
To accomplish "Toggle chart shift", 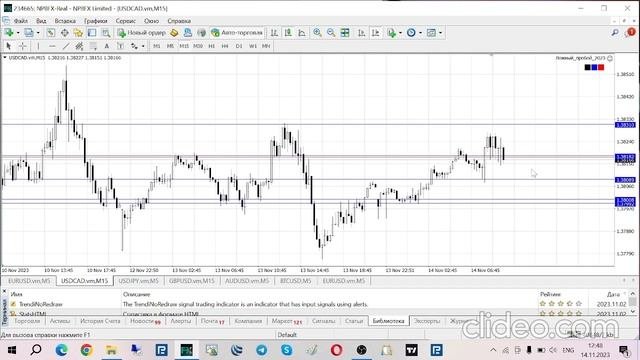I will click(376, 33).
